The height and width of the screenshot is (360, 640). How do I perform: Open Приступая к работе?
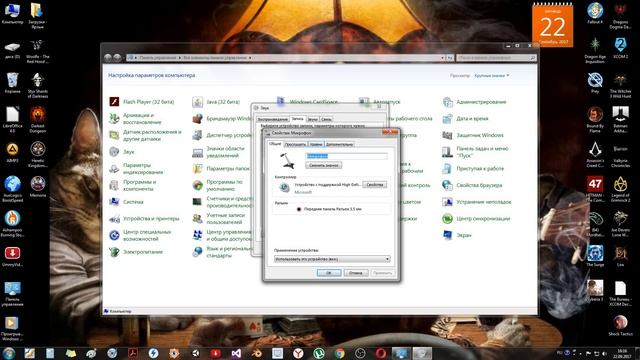point(473,169)
